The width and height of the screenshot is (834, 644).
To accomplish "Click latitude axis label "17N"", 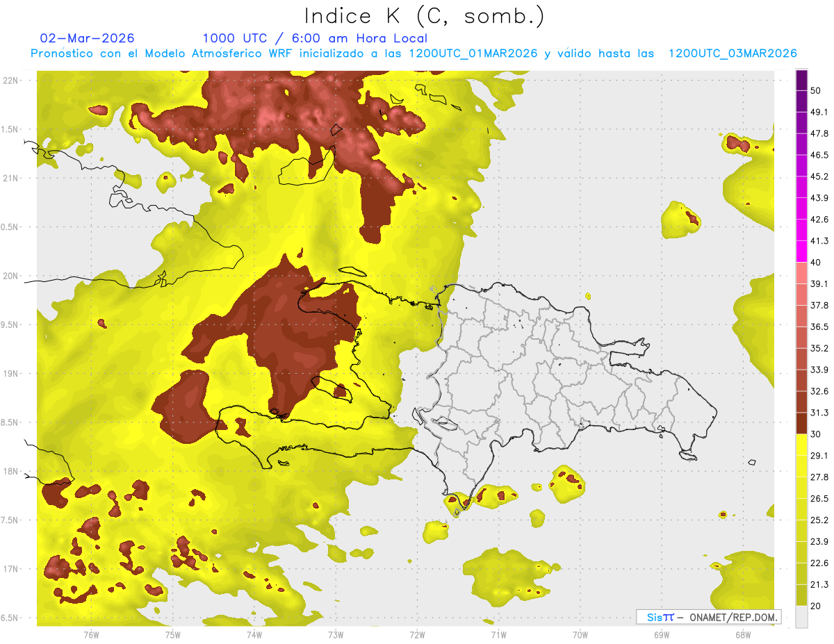I will point(10,569).
